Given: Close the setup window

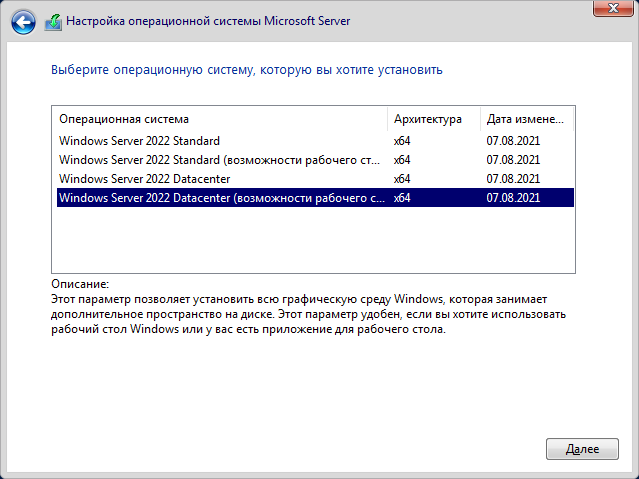Looking at the screenshot, I should [x=613, y=8].
